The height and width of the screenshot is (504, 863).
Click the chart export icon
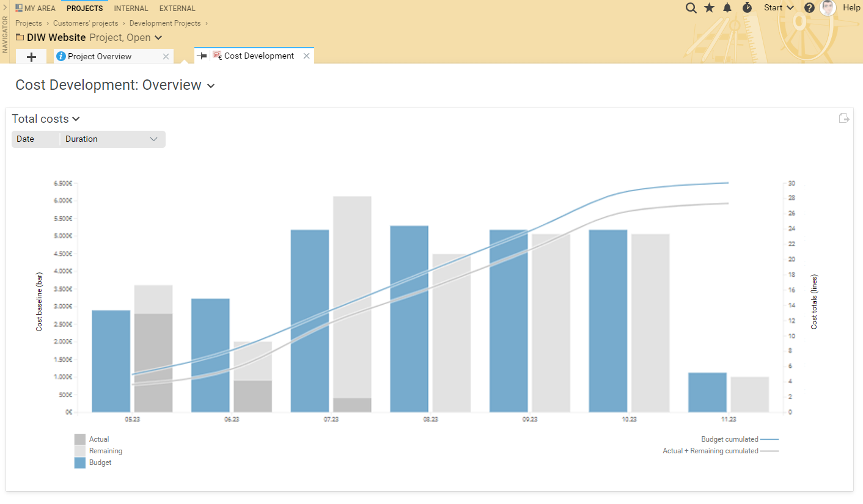[844, 119]
